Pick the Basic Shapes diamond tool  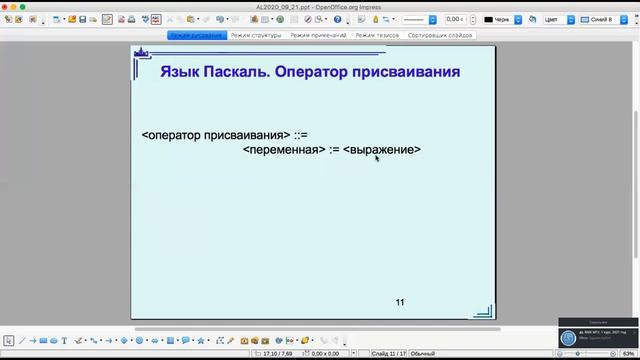[124, 340]
